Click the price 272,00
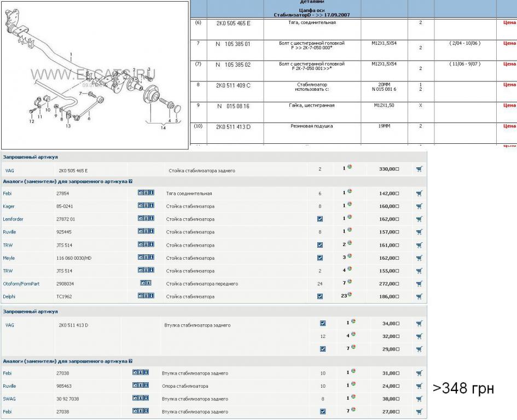Image resolution: width=517 pixels, height=420 pixels. [389, 284]
